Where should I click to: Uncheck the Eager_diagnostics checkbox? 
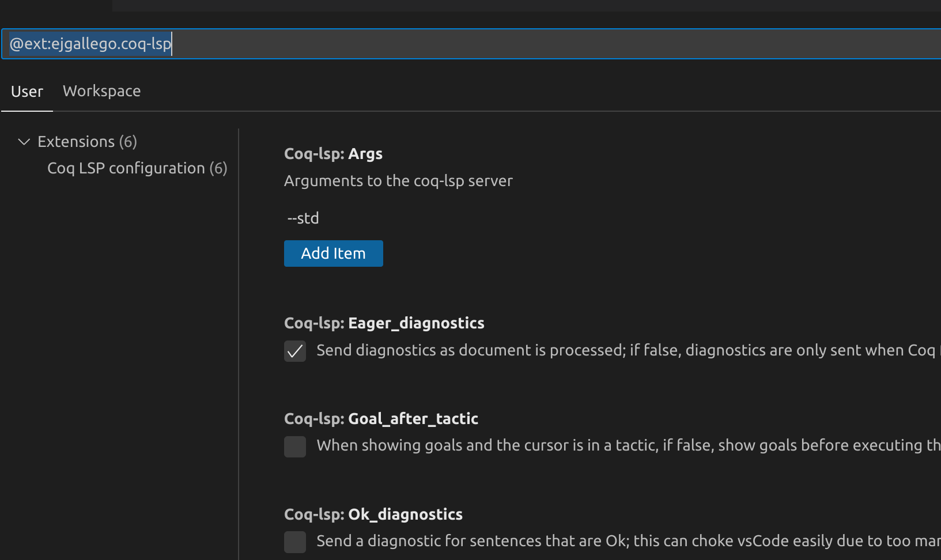pyautogui.click(x=295, y=351)
